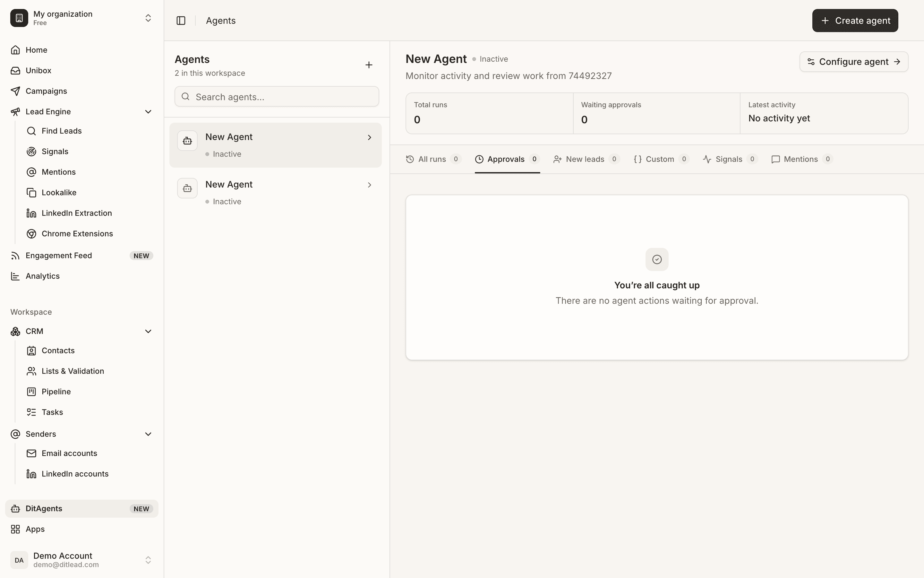Open Lists & Validation
This screenshot has height=578, width=924.
click(90, 371)
